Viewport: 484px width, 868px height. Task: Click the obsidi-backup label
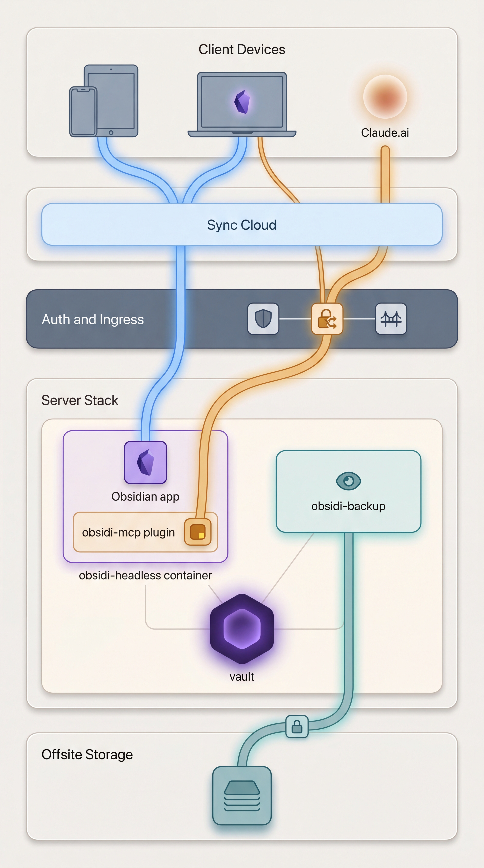(348, 506)
